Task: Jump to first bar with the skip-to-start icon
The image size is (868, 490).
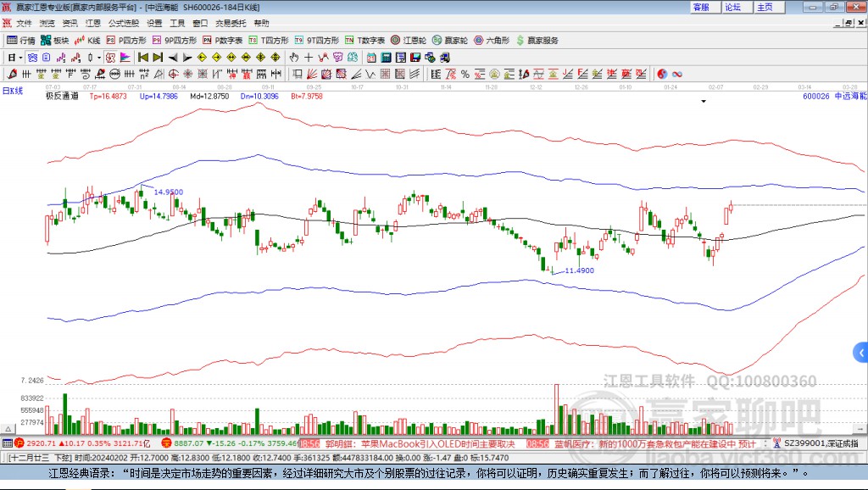Action: pyautogui.click(x=143, y=58)
